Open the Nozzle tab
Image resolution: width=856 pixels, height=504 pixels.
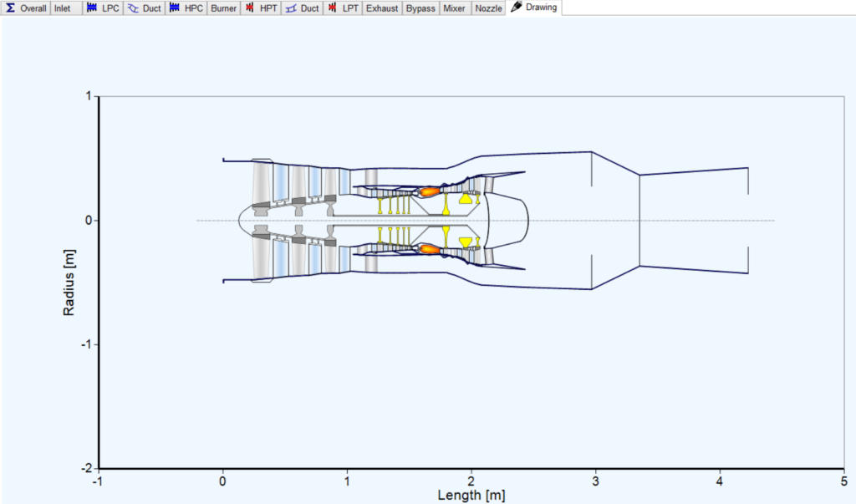[x=487, y=8]
